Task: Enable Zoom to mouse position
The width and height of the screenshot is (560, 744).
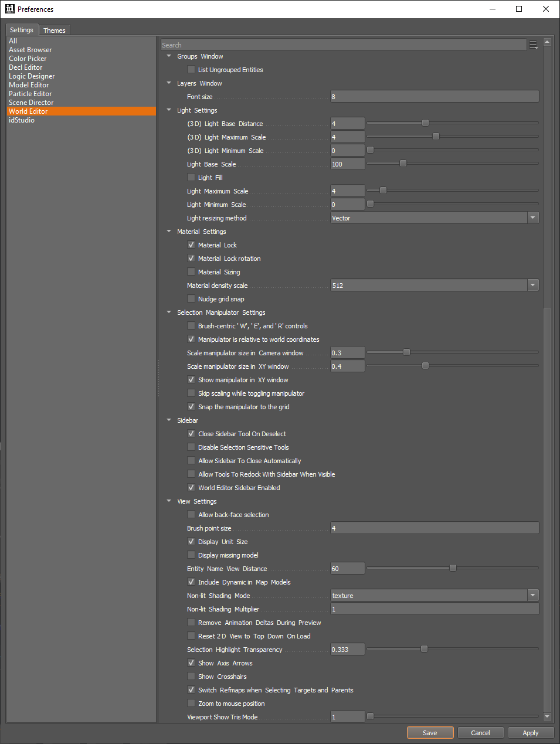Action: (191, 703)
